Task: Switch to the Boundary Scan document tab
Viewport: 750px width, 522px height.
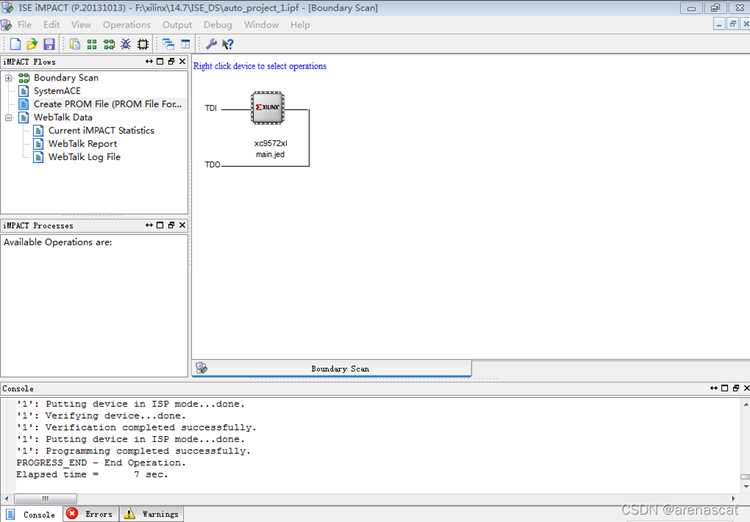Action: point(331,368)
